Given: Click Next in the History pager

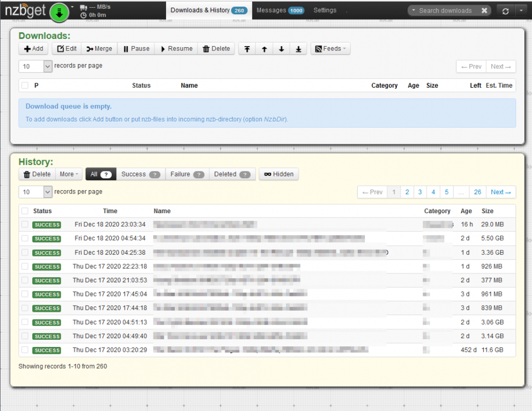Looking at the screenshot, I should coord(501,192).
